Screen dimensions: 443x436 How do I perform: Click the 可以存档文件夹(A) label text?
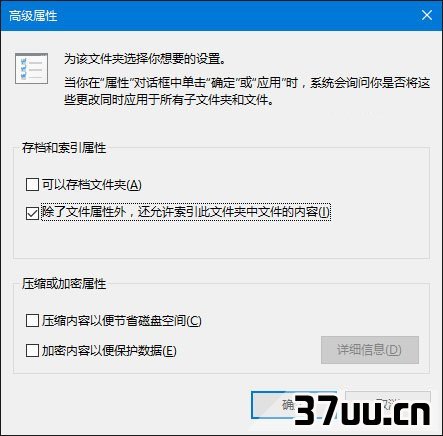point(92,184)
